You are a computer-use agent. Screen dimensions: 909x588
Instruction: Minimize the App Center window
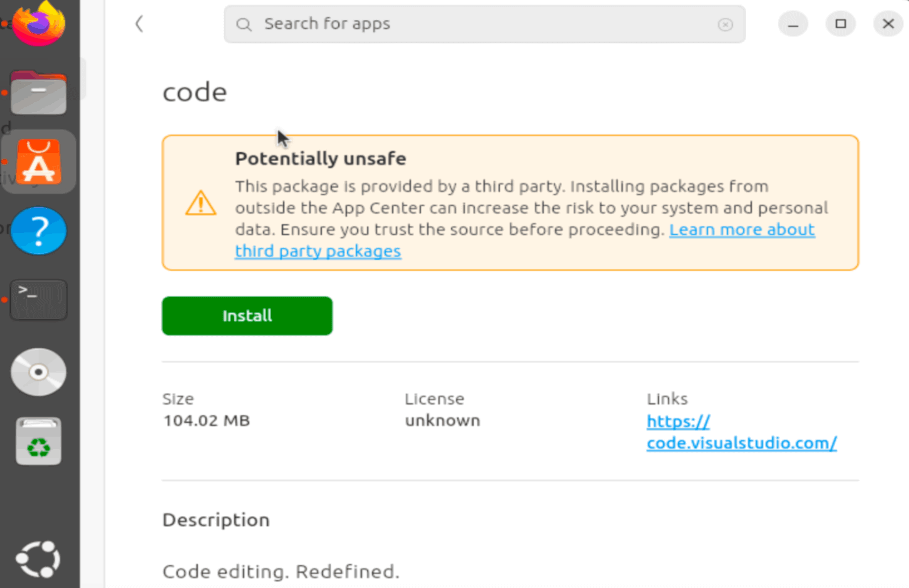pyautogui.click(x=793, y=24)
